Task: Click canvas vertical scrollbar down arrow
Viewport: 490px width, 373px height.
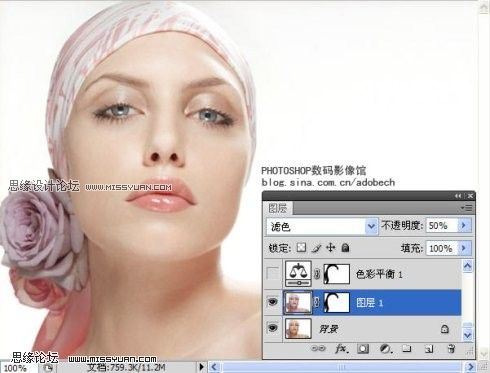Action: (484, 354)
